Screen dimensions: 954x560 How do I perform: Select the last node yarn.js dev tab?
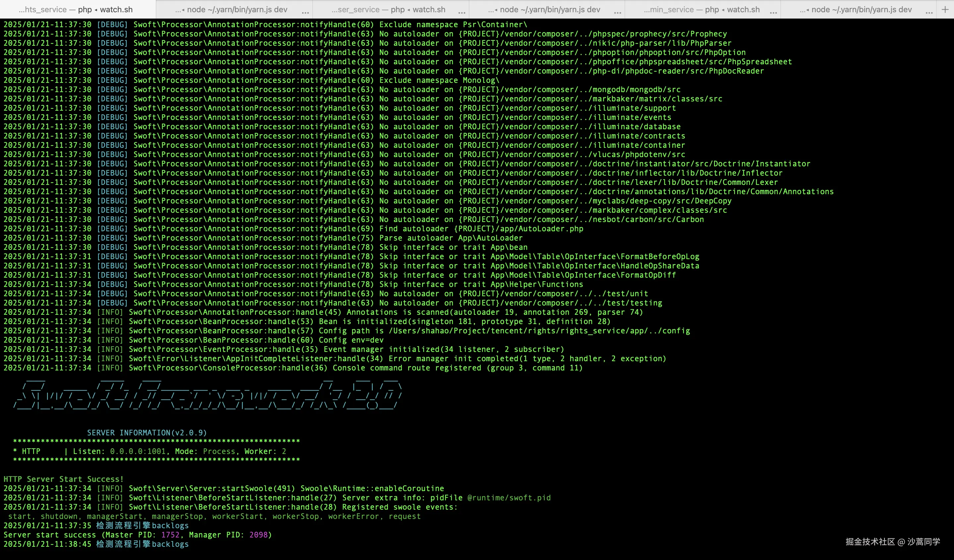tap(856, 10)
